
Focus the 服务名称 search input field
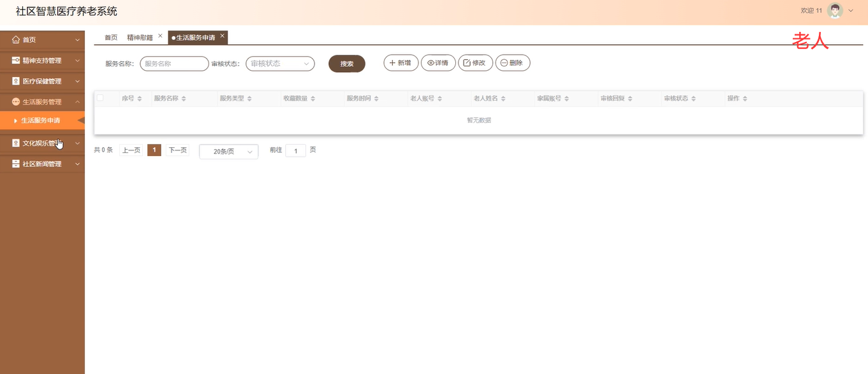(174, 64)
